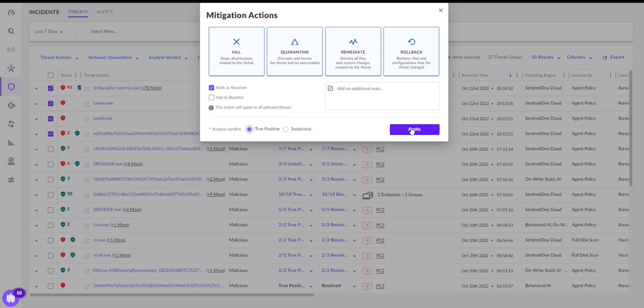The image size is (644, 308).
Task: Open the bar-chart reports icon in sidebar
Action: coord(11,143)
